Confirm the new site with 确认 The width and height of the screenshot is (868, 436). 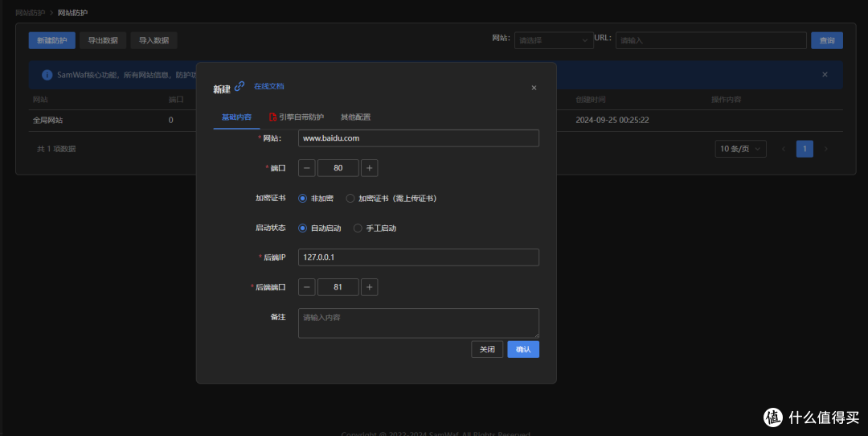[x=523, y=350]
